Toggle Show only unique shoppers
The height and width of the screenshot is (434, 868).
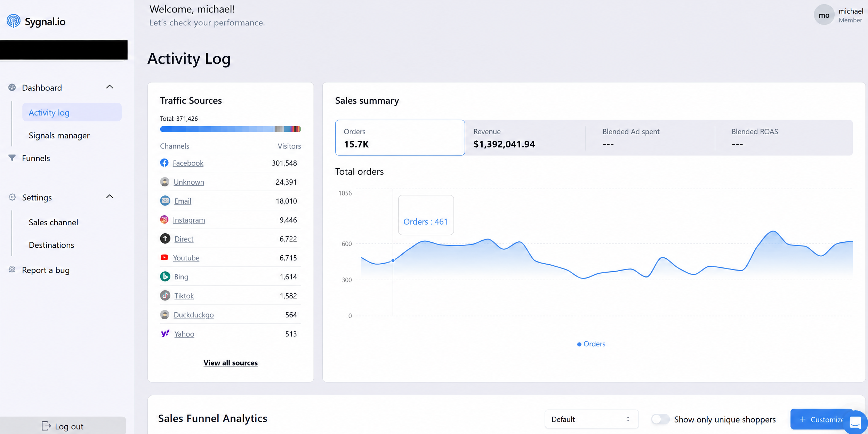pos(660,419)
